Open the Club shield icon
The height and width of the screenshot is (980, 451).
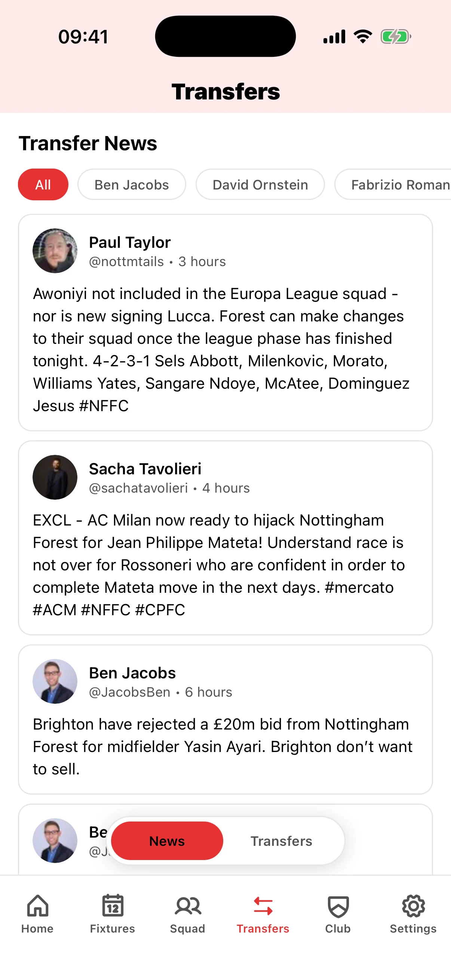(x=337, y=907)
